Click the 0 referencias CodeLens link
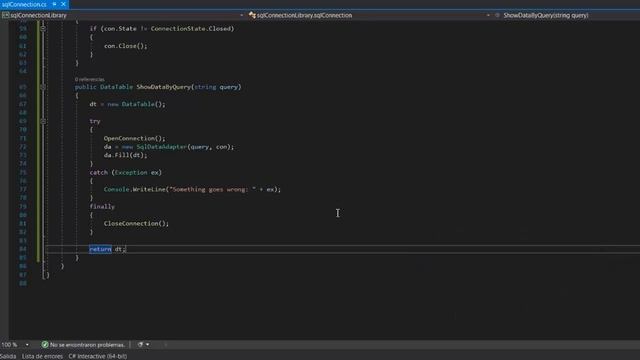This screenshot has width=640, height=360. pyautogui.click(x=89, y=80)
